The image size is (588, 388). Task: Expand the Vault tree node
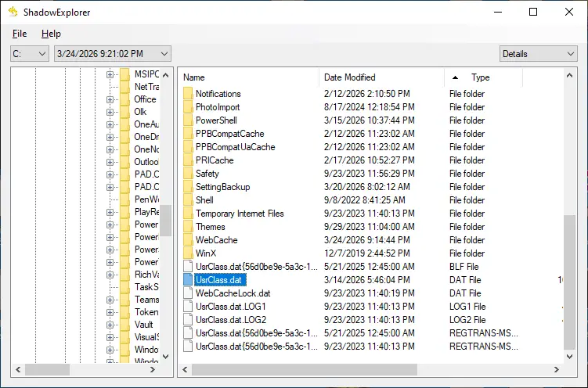pos(110,325)
